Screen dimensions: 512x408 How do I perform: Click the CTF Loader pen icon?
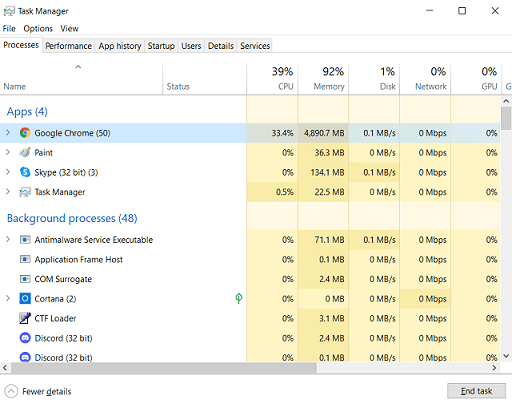25,318
